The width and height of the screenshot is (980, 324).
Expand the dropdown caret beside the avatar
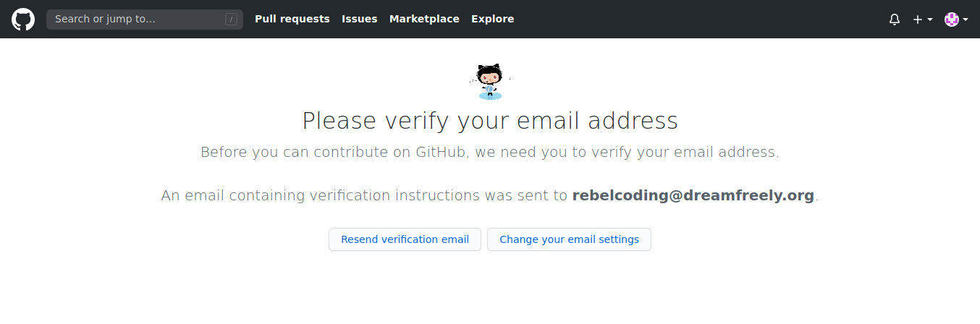(966, 20)
